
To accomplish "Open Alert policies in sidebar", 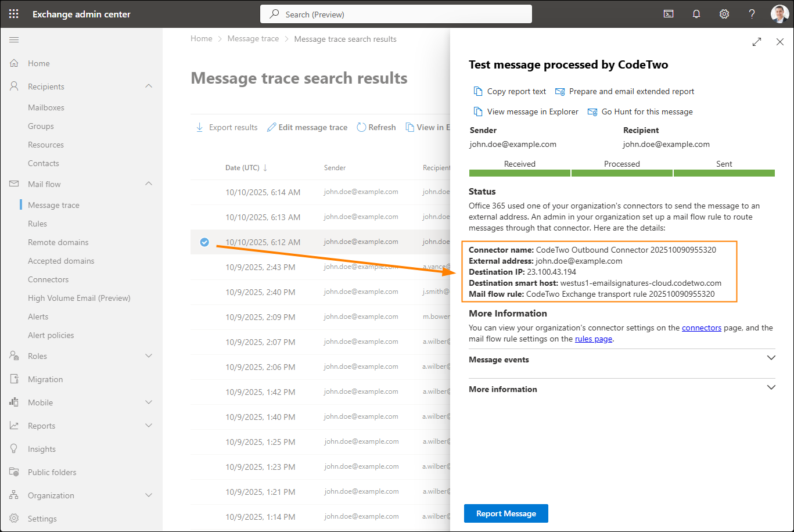I will click(51, 335).
